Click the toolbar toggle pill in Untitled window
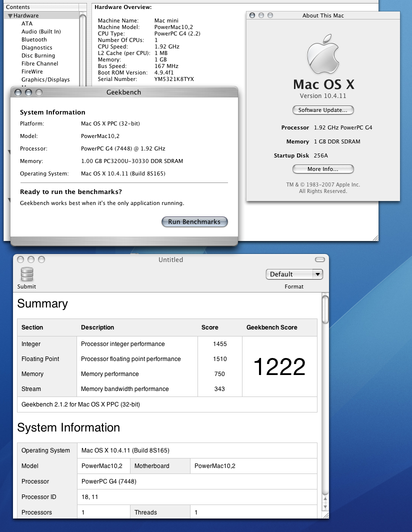This screenshot has width=412, height=532. [x=319, y=259]
